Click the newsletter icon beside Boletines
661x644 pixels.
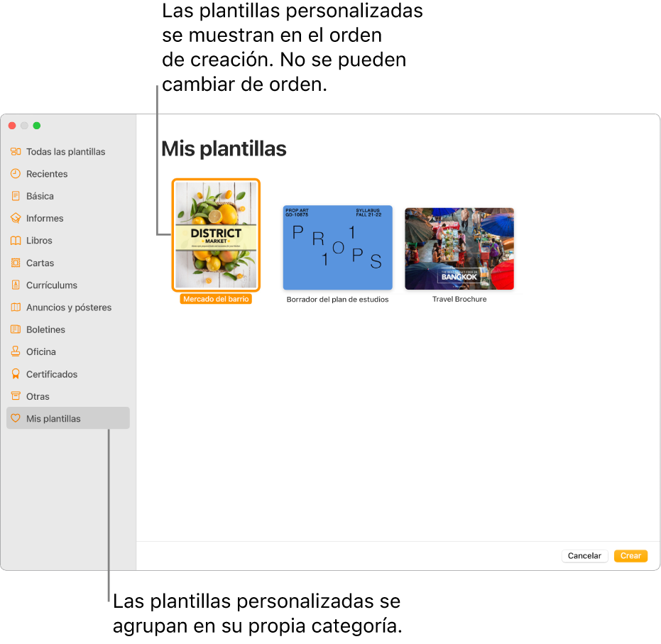[x=16, y=329]
